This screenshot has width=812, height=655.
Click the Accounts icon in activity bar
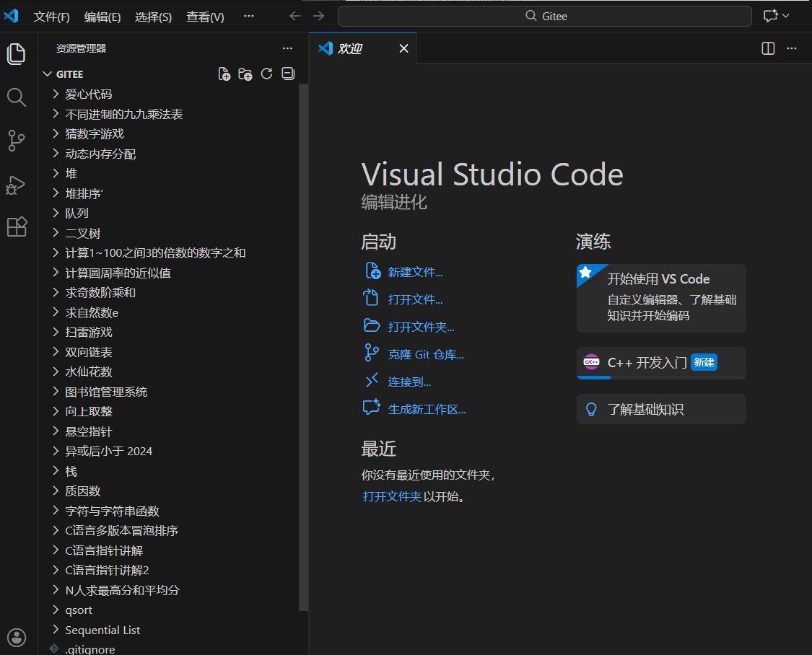click(17, 638)
